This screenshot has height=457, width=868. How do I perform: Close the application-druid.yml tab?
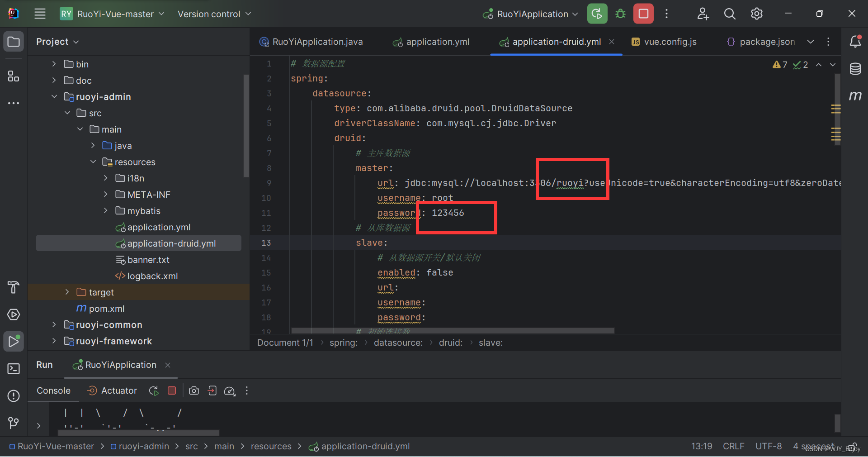pos(612,42)
